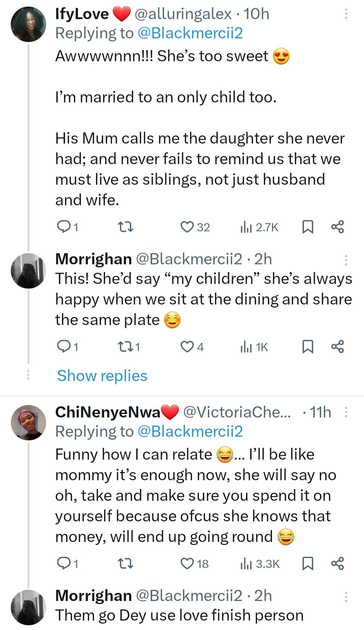Reply to IfyLove's tweet
364x630 pixels.
[x=63, y=227]
